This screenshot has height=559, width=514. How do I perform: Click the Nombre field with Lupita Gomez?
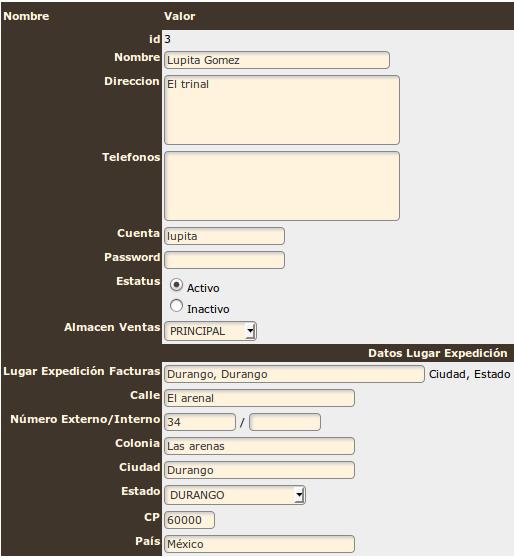[277, 60]
